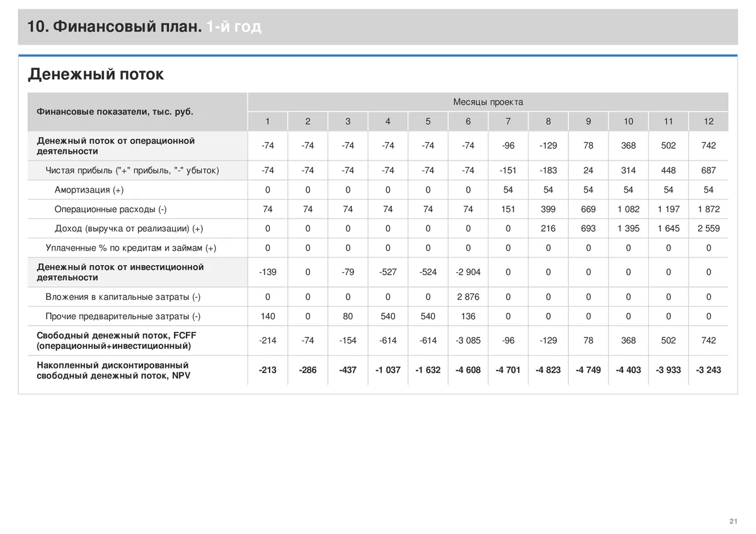Select the revenue value "216"
This screenshot has width=756, height=534.
(548, 229)
